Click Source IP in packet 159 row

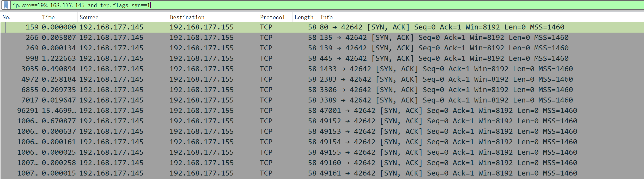111,27
